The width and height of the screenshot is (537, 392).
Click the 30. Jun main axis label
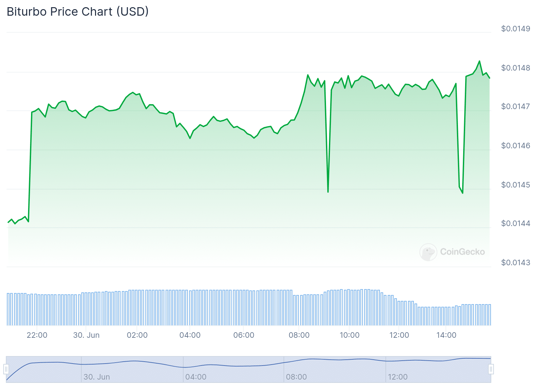click(86, 335)
